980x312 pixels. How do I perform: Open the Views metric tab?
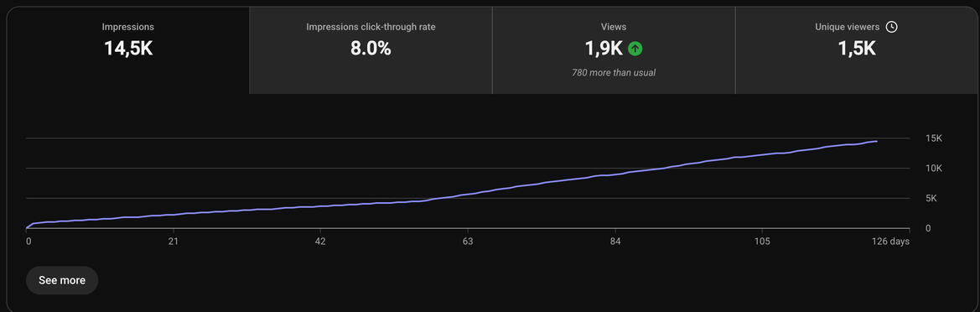tap(614, 50)
